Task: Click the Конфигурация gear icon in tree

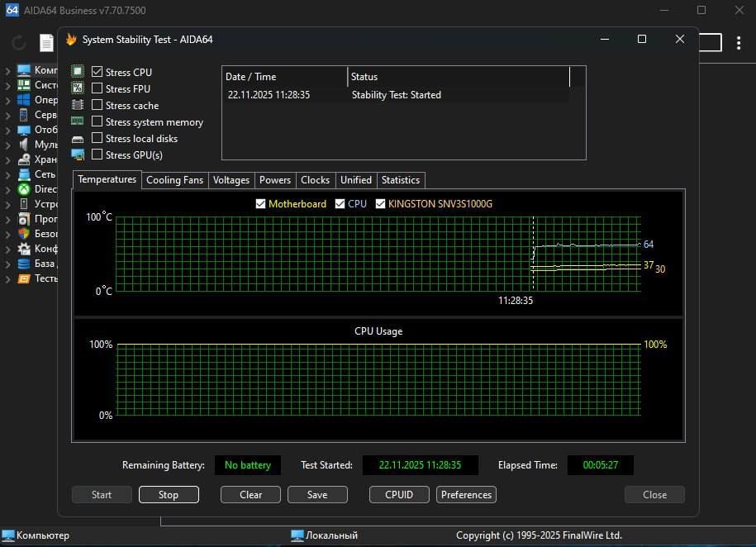Action: 24,249
